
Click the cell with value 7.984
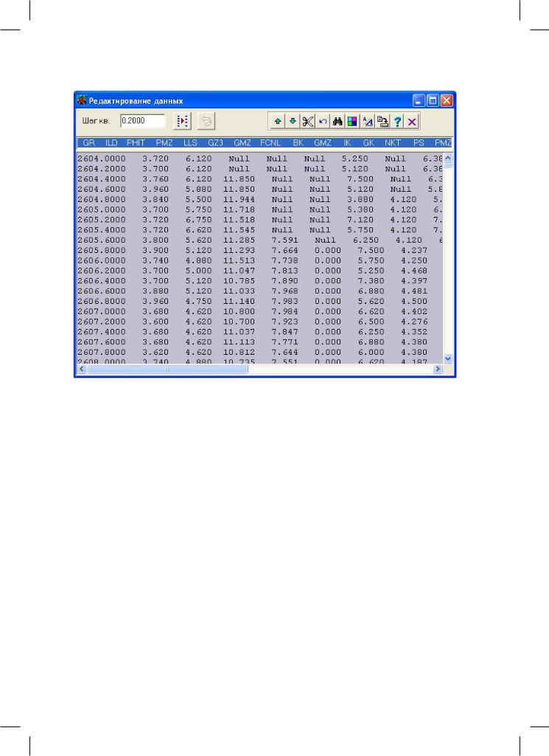click(284, 311)
